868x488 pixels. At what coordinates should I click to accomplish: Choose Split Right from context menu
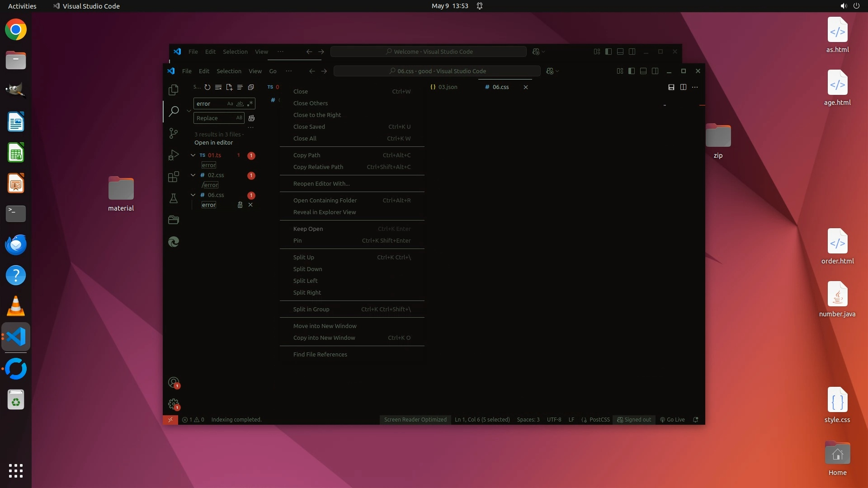(307, 293)
